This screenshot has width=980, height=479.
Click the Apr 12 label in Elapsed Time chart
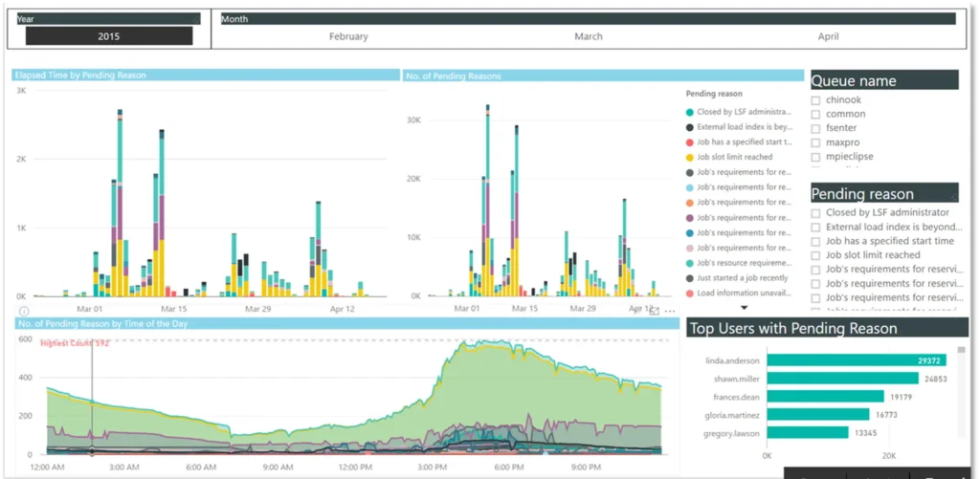click(x=342, y=309)
